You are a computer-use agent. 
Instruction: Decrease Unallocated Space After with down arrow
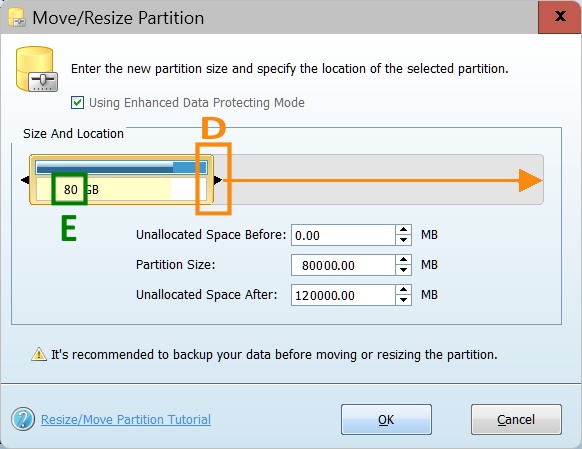point(403,300)
